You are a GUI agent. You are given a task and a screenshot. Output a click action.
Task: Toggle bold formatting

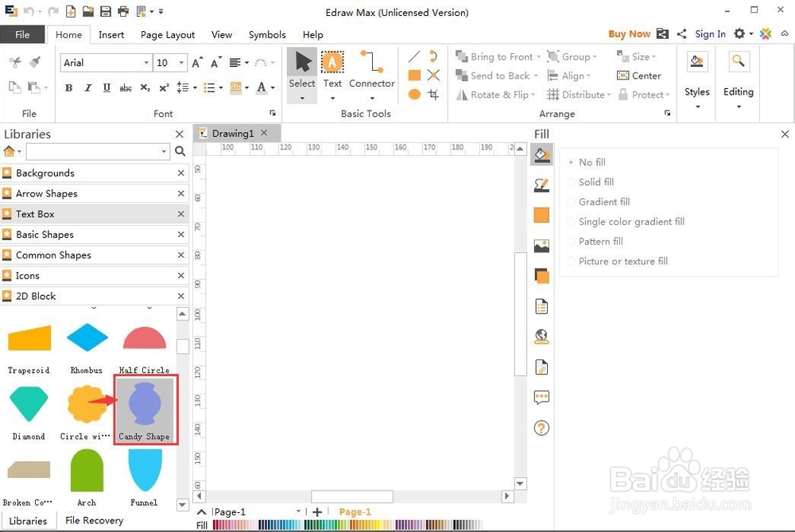point(69,87)
